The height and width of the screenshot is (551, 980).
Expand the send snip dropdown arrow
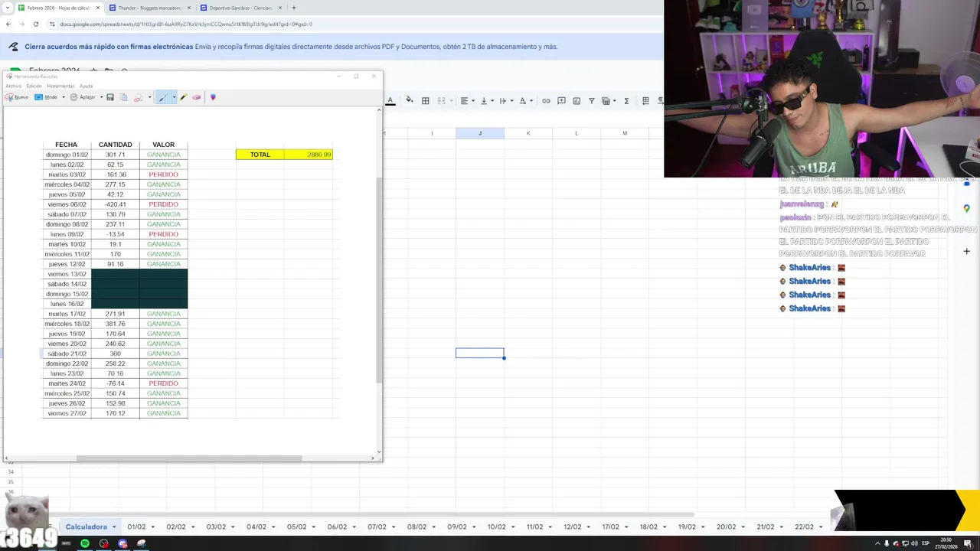(149, 97)
